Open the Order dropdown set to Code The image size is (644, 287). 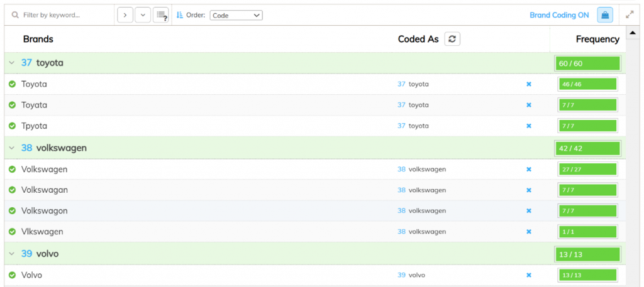point(236,15)
